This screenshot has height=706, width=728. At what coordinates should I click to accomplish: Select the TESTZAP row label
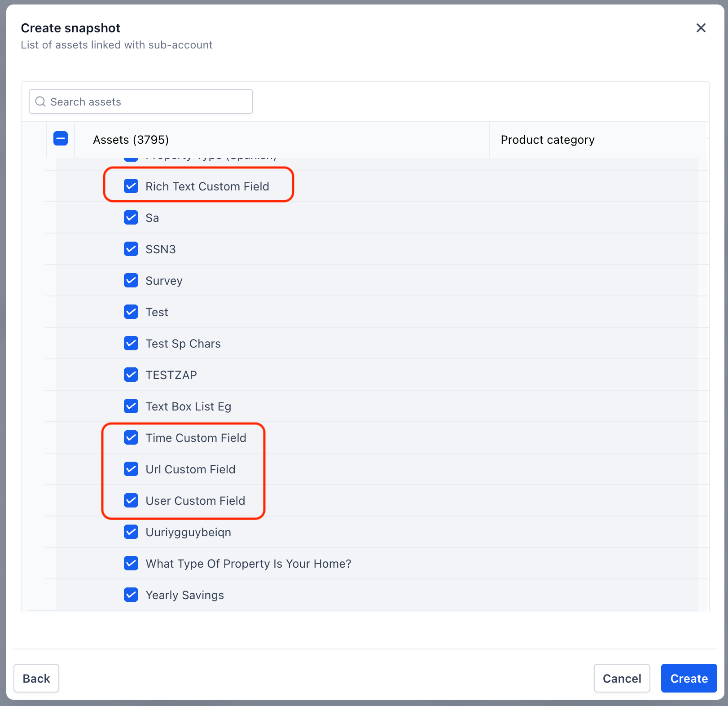171,375
